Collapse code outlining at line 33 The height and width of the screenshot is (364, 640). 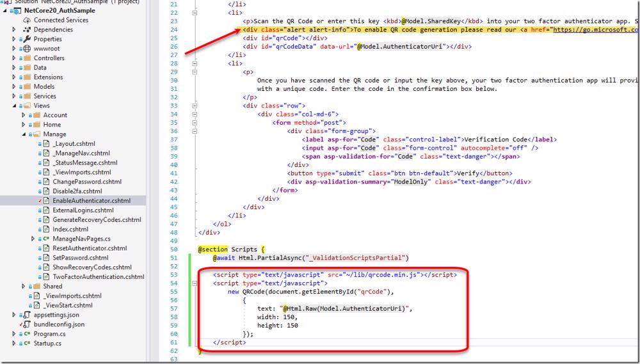pyautogui.click(x=195, y=106)
